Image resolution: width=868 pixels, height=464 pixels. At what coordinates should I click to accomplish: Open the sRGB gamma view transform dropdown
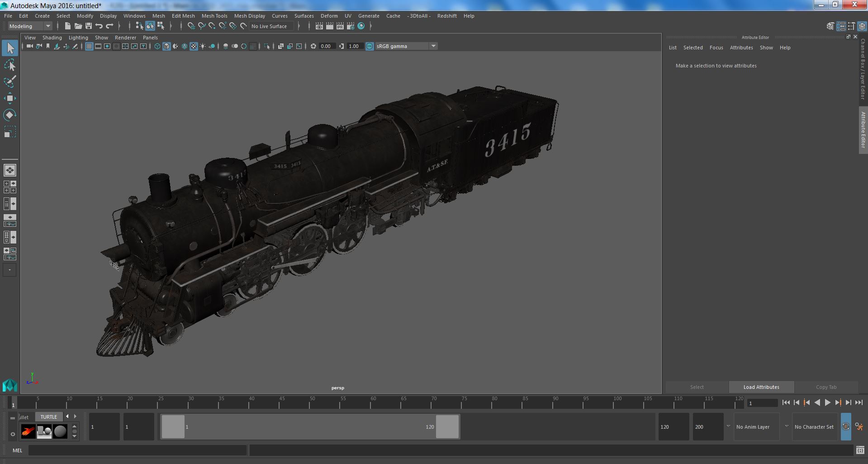pyautogui.click(x=406, y=46)
